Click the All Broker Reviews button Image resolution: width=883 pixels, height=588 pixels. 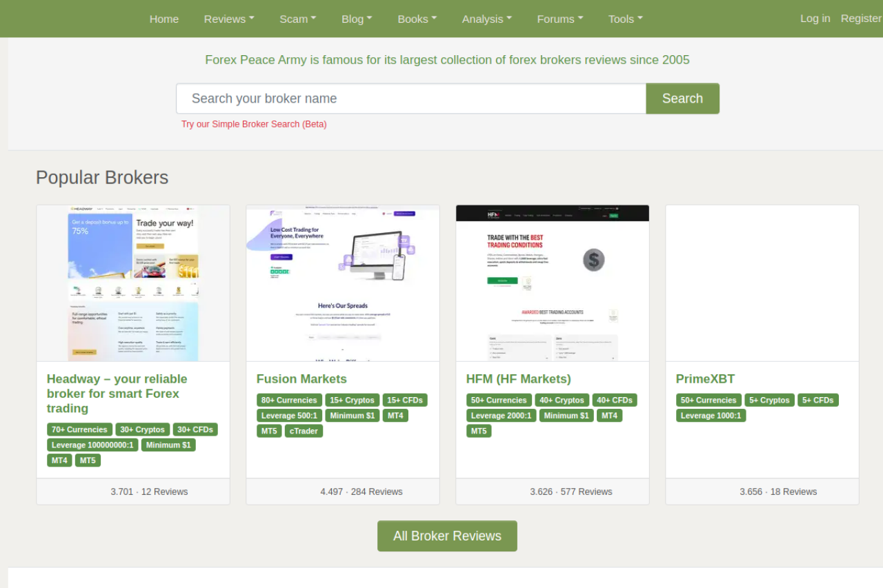pyautogui.click(x=447, y=536)
